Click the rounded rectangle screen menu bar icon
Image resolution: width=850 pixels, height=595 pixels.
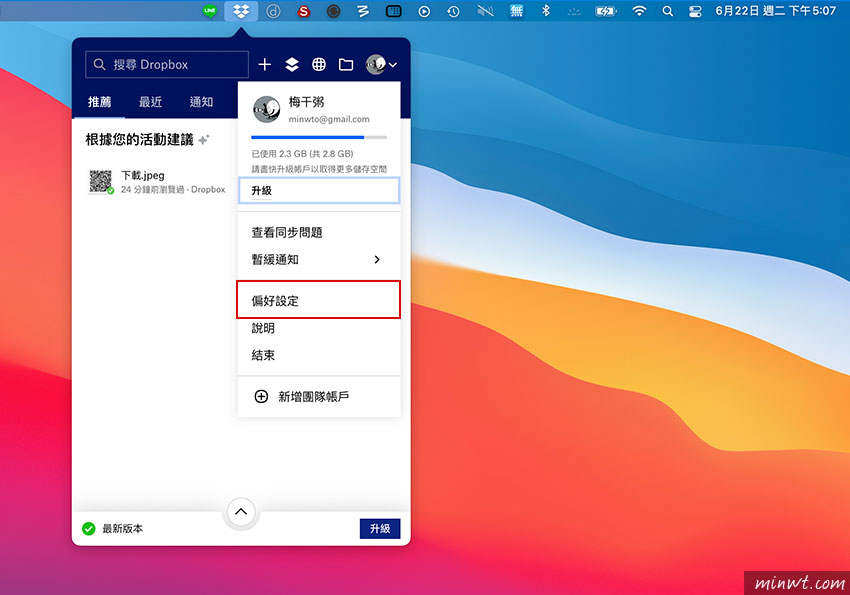(x=394, y=11)
